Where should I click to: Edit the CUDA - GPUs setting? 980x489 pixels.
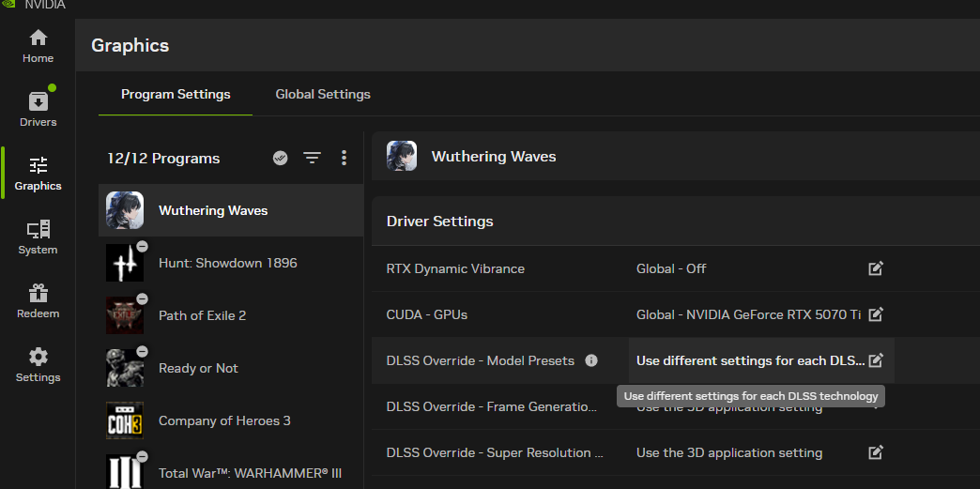pyautogui.click(x=876, y=314)
